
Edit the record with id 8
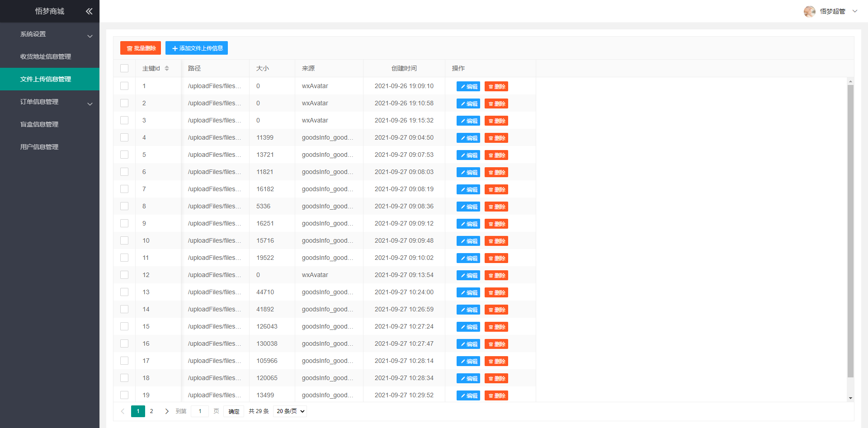(468, 207)
